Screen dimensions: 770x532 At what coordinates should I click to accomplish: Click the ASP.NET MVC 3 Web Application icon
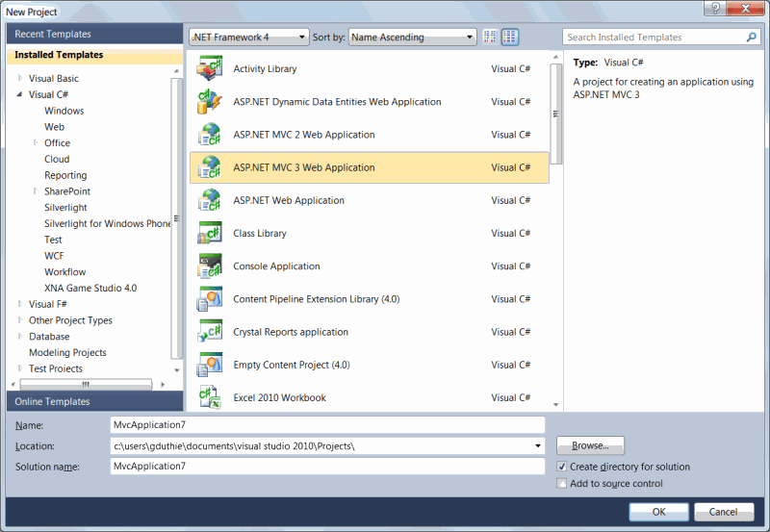tap(210, 166)
